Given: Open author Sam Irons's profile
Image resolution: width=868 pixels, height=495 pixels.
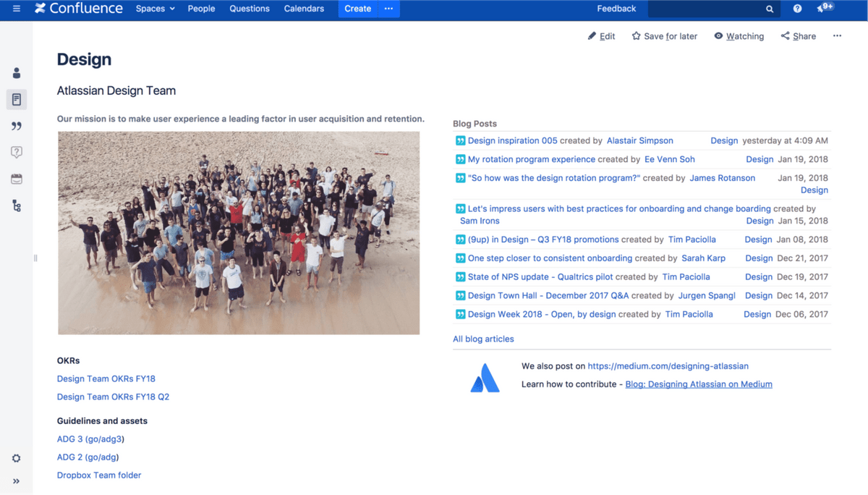Looking at the screenshot, I should pos(480,221).
